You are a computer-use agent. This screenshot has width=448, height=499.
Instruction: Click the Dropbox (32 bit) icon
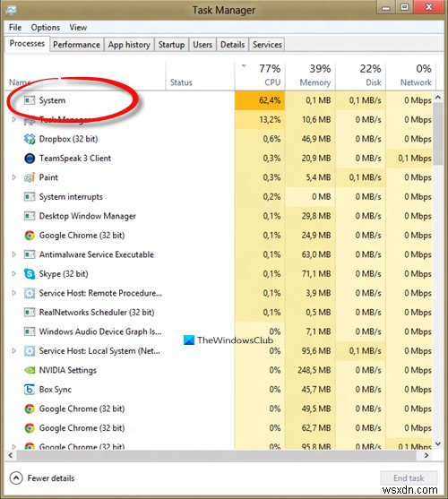click(x=30, y=139)
